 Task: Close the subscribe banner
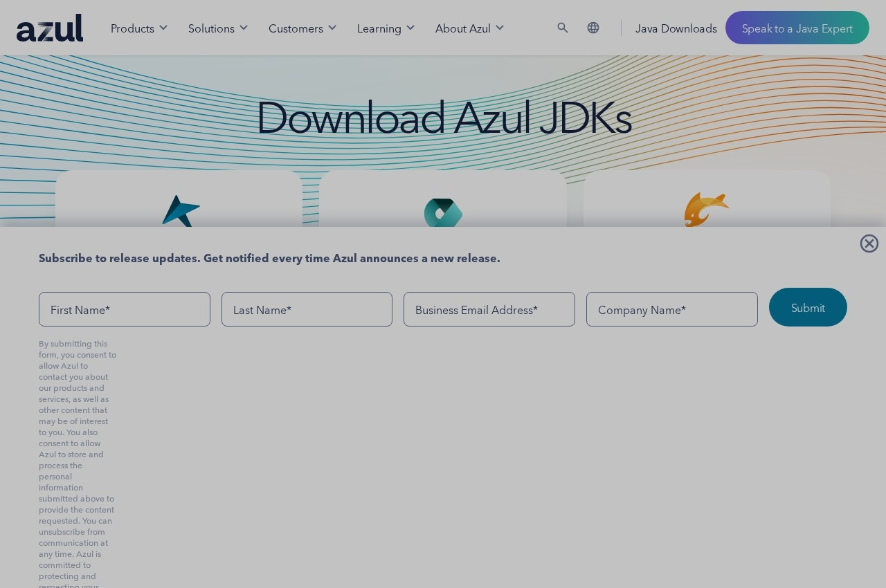[x=869, y=244]
